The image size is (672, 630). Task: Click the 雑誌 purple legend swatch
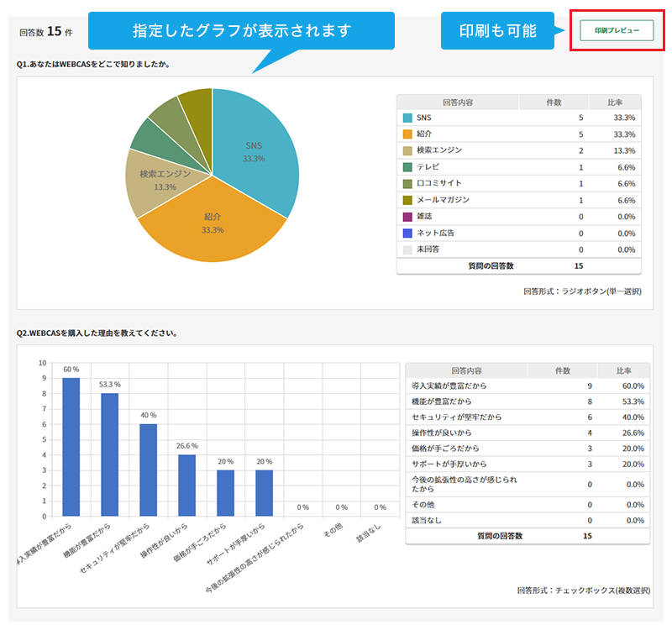click(407, 217)
